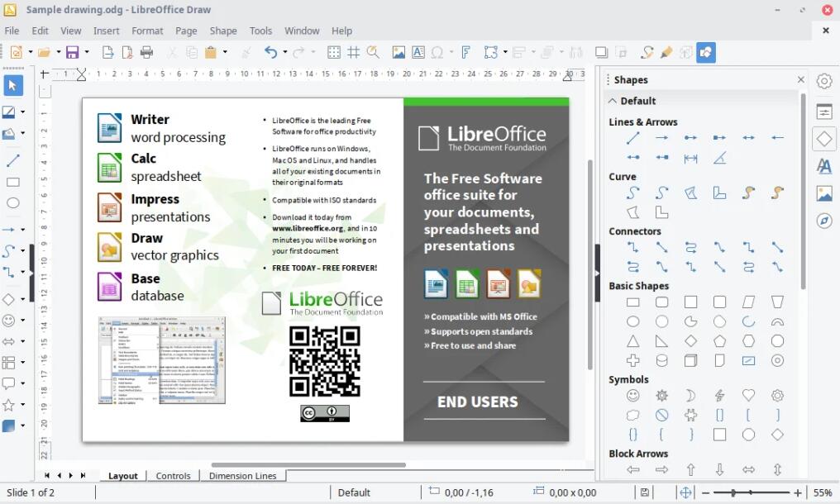Click the Export as PDF icon
The width and height of the screenshot is (840, 504).
pos(128,51)
